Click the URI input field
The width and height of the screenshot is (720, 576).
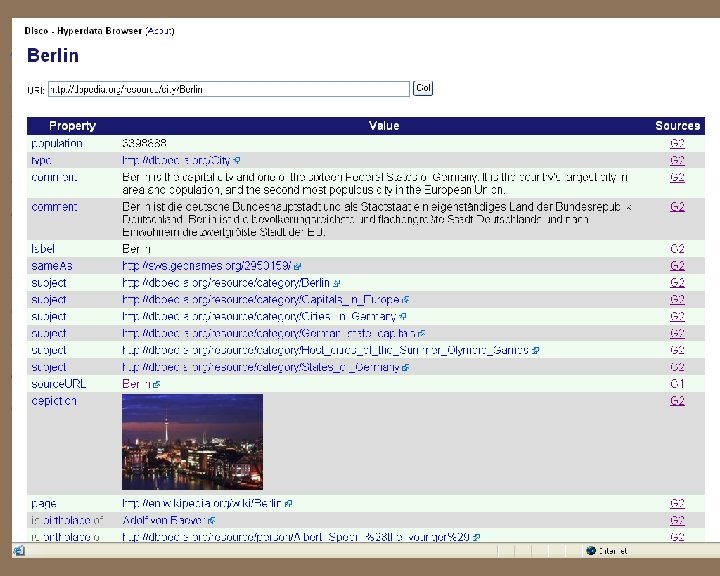[229, 89]
